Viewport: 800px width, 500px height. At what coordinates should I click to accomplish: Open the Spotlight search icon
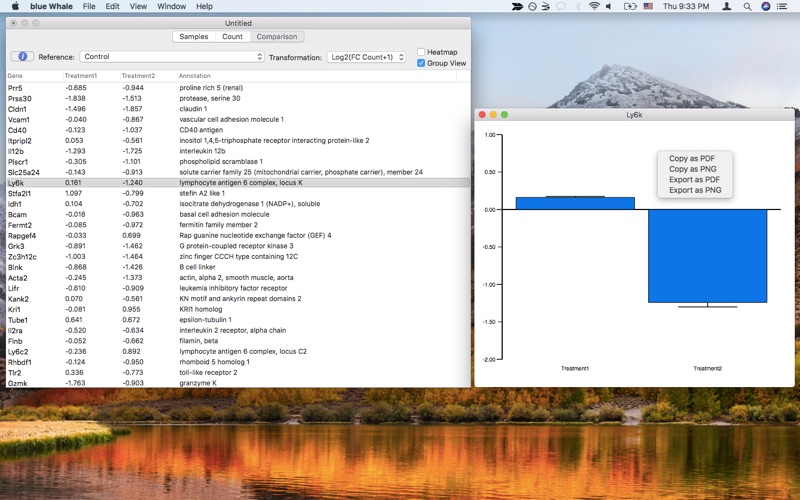point(747,7)
